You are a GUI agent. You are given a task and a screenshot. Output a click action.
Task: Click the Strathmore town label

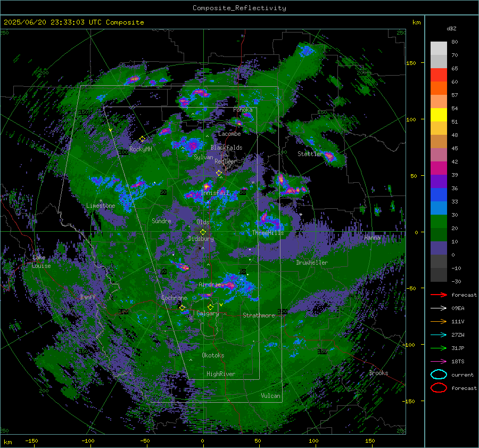(259, 315)
